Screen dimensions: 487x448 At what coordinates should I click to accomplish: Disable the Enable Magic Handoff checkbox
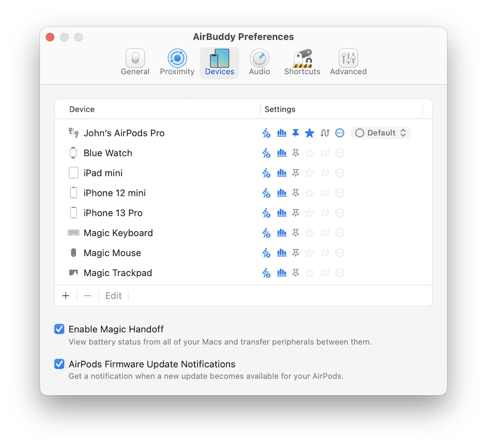(59, 329)
